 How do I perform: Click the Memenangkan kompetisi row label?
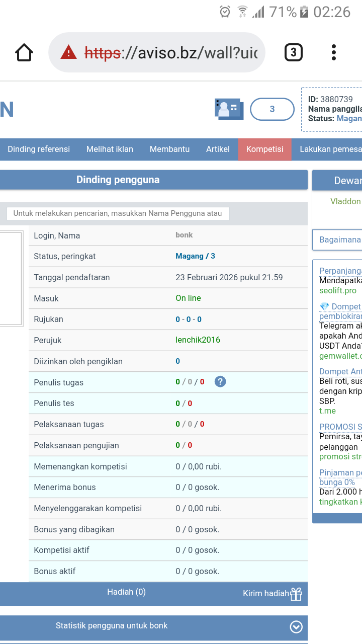click(x=80, y=467)
